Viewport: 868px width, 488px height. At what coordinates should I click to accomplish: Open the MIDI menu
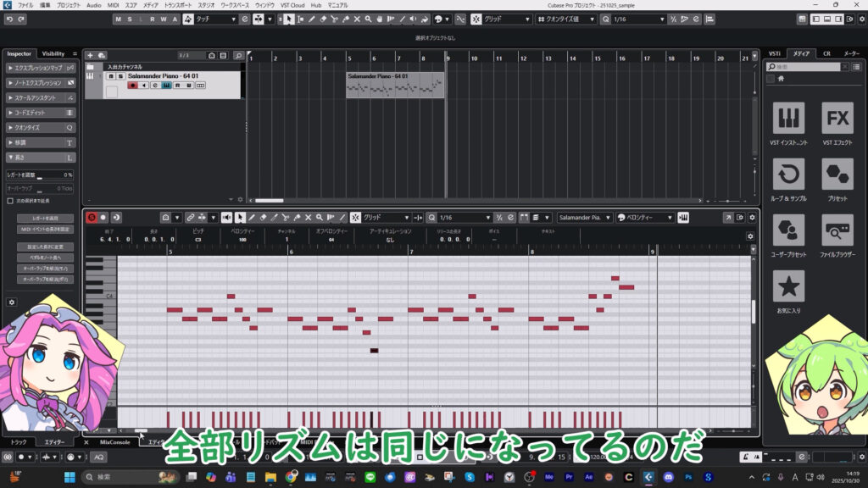point(113,5)
